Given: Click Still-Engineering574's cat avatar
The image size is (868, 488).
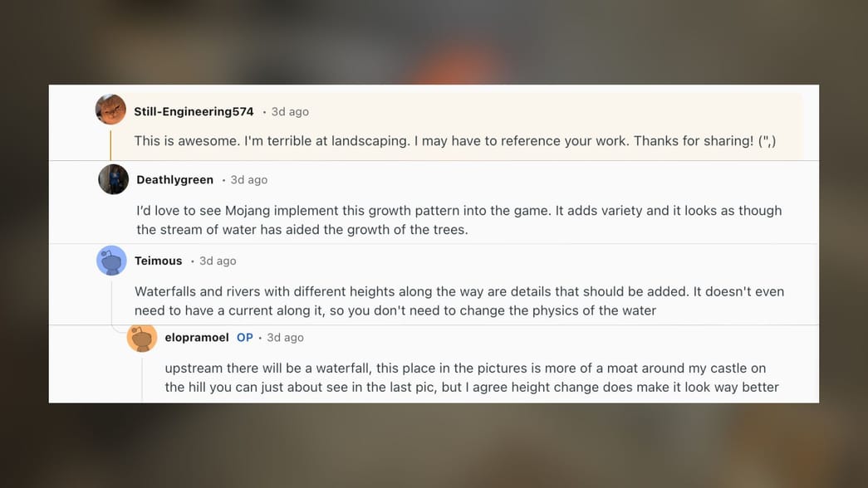Looking at the screenshot, I should [110, 110].
